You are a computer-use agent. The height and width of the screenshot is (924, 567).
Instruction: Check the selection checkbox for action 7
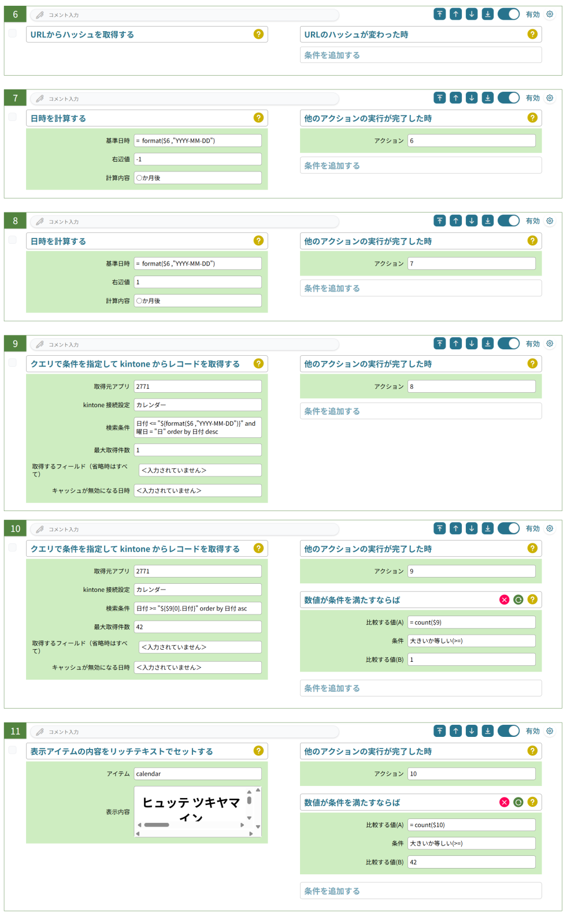(x=12, y=117)
